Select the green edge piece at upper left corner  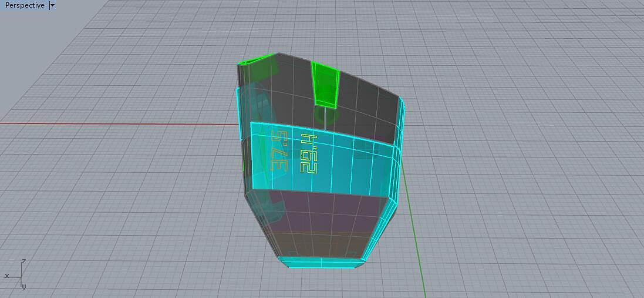click(x=257, y=59)
